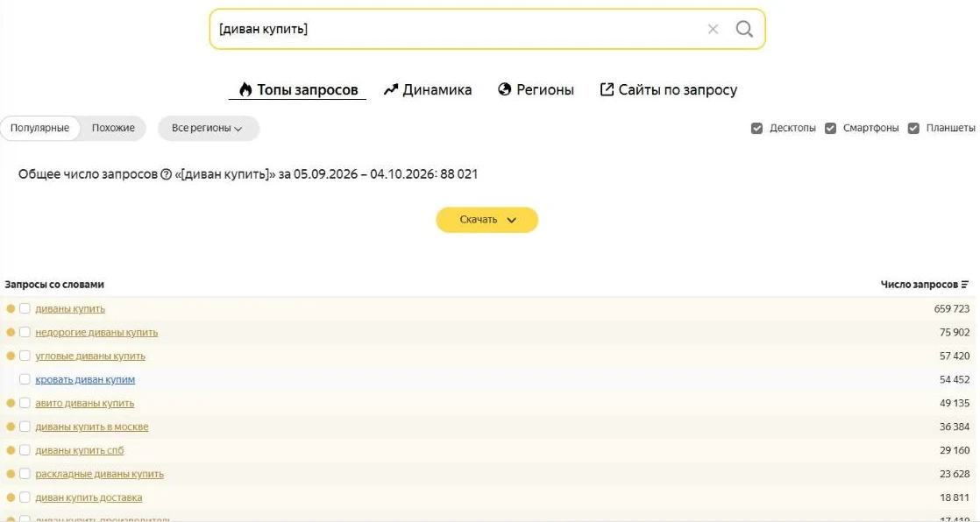Open the раскладные диваны купить link
980x522 pixels.
pyautogui.click(x=99, y=474)
